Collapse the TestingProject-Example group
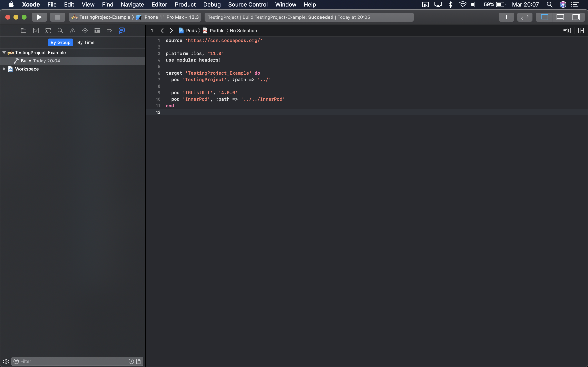Viewport: 588px width, 367px height. [4, 53]
